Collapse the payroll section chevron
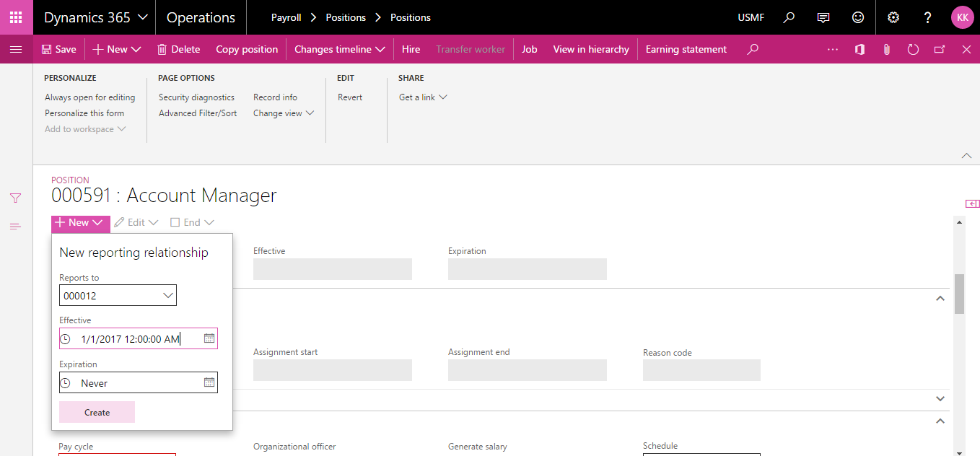Viewport: 980px width, 456px height. (940, 421)
